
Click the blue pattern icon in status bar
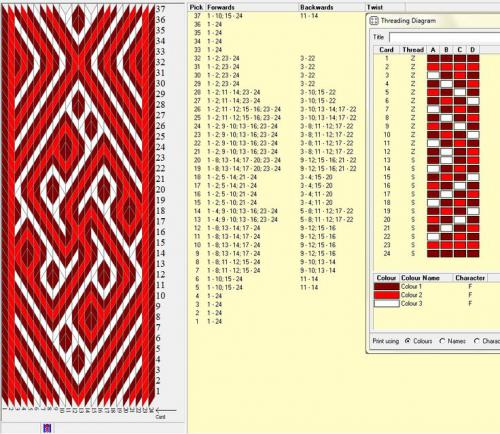click(47, 428)
